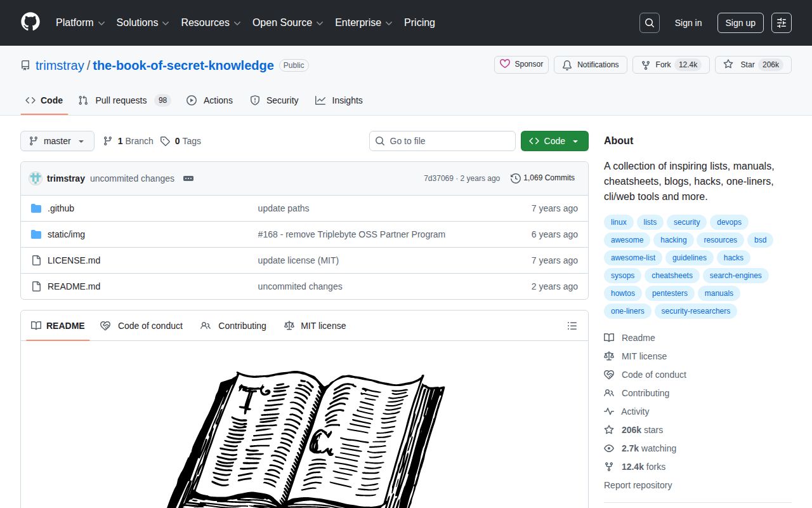
Task: Open the master branch dropdown
Action: 57,141
